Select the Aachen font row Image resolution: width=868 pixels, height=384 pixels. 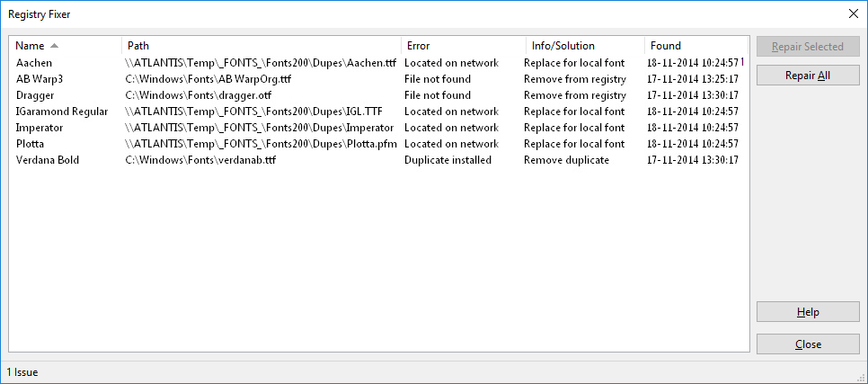378,63
